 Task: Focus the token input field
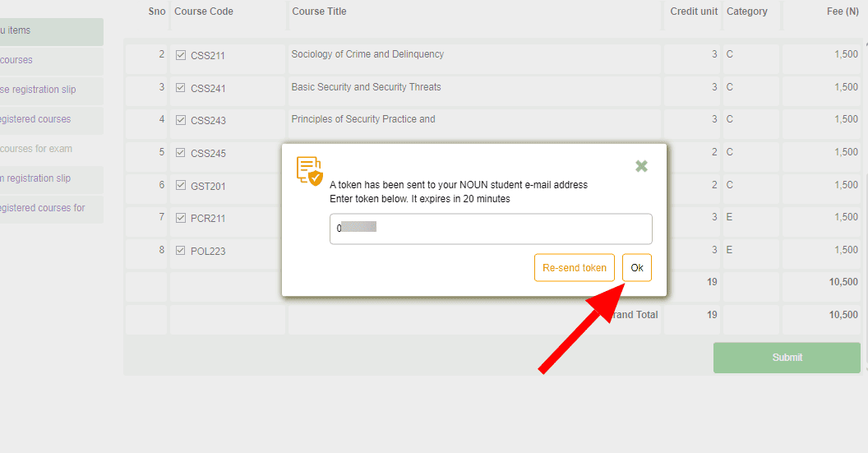[491, 229]
